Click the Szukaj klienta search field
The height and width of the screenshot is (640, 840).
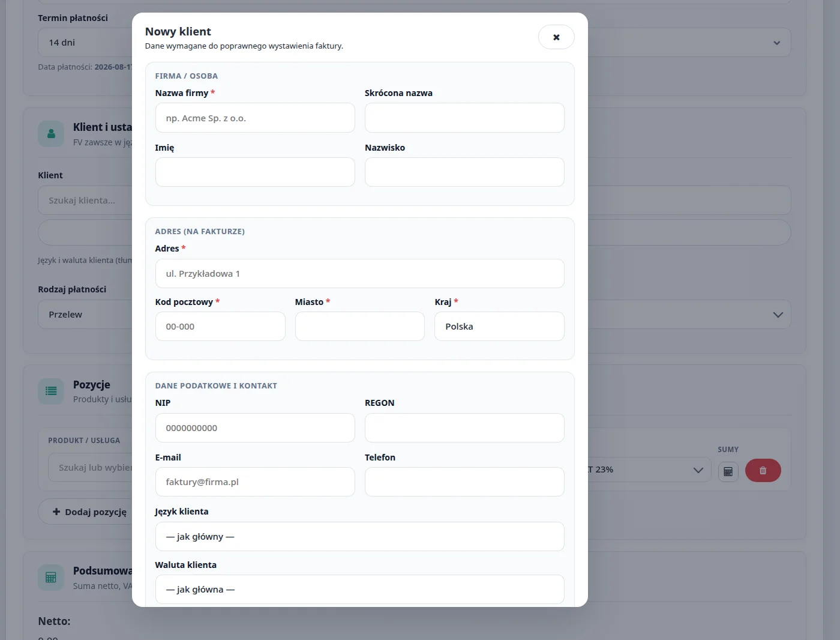tap(85, 201)
